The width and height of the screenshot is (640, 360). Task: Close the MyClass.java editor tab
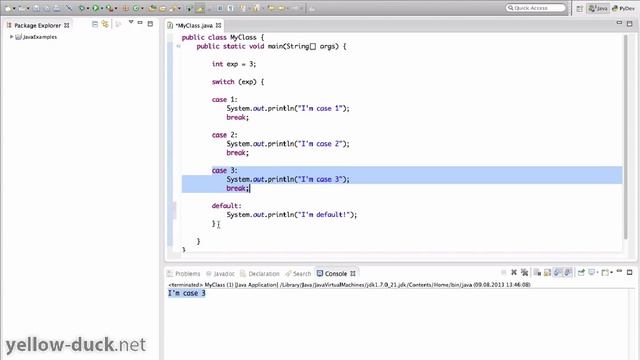(218, 25)
